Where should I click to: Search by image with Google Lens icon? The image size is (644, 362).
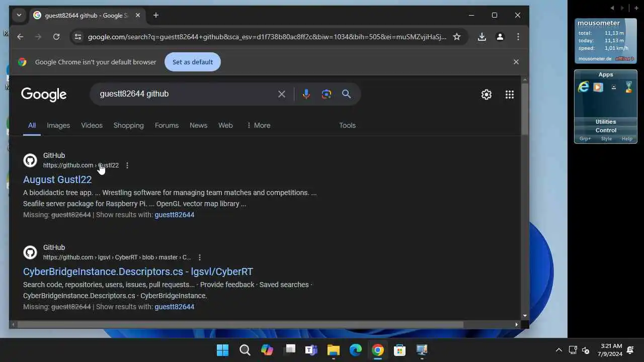point(327,94)
